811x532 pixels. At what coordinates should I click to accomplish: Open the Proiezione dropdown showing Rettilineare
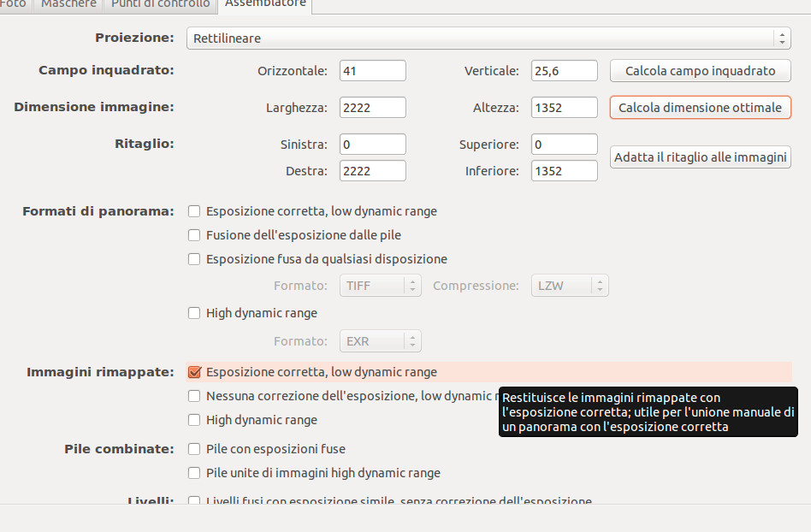(488, 38)
